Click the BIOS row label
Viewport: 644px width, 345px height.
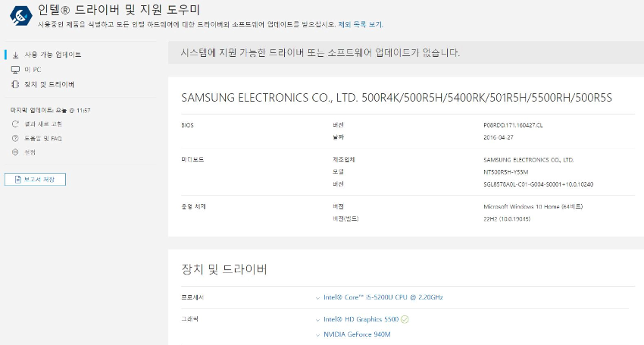[187, 125]
